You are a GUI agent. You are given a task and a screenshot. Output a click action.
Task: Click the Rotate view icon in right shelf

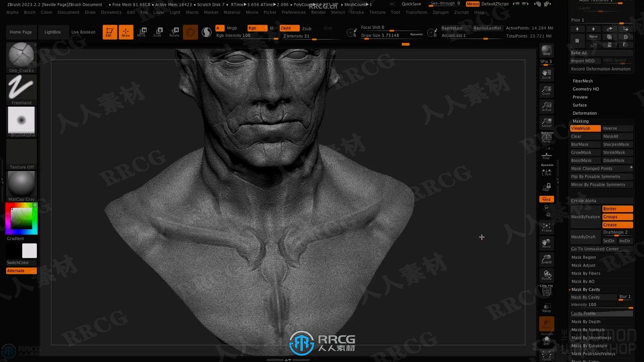(x=546, y=276)
